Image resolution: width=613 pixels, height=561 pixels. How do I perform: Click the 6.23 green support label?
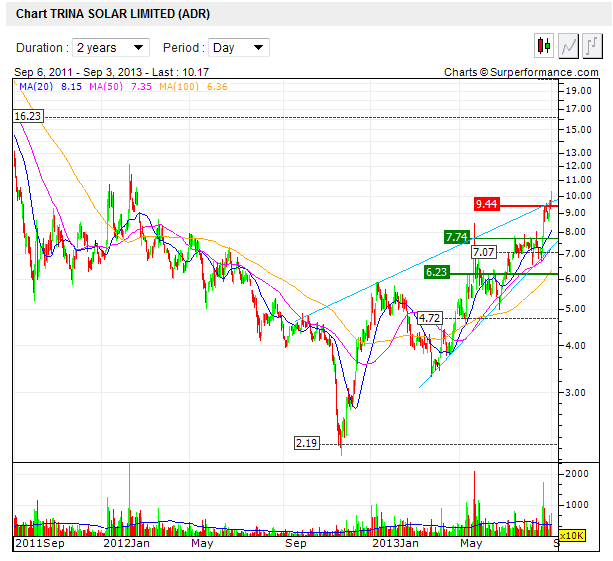437,272
